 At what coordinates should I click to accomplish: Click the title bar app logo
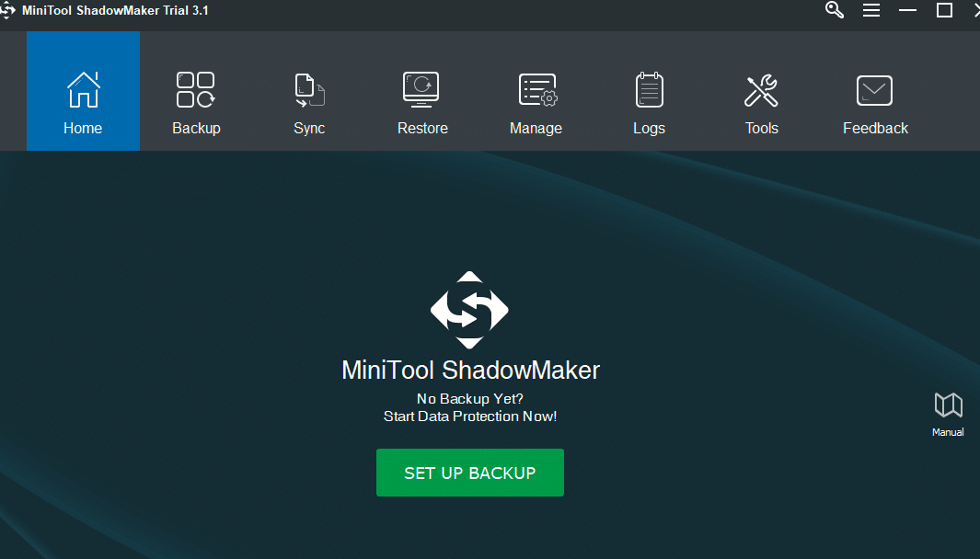click(6, 11)
